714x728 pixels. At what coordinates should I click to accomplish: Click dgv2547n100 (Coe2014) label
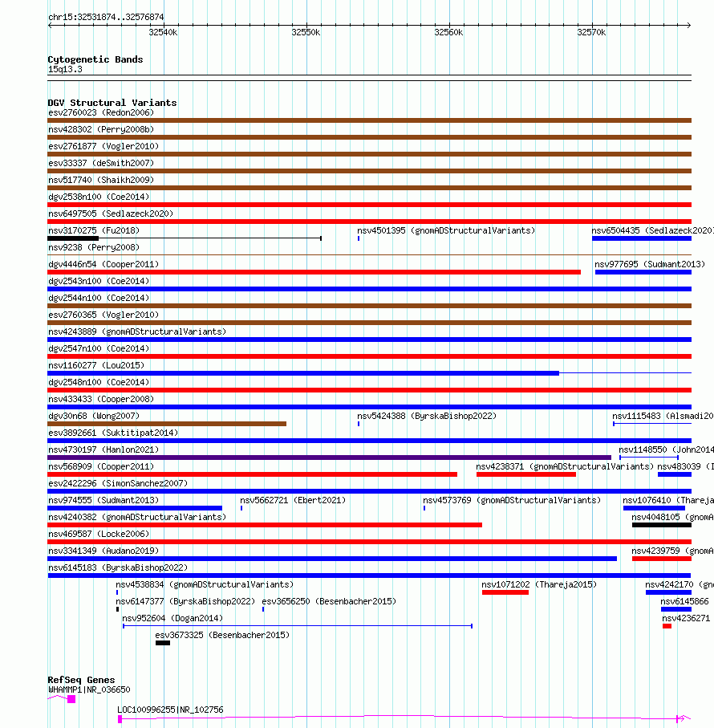tap(99, 348)
